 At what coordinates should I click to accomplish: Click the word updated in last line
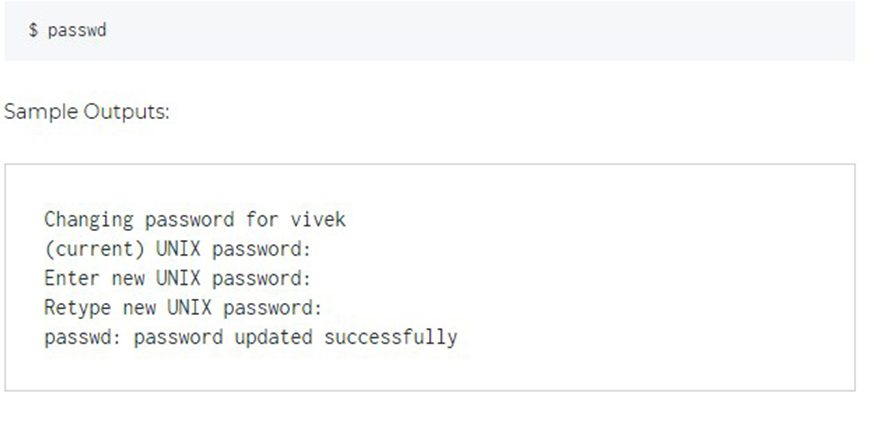(273, 337)
